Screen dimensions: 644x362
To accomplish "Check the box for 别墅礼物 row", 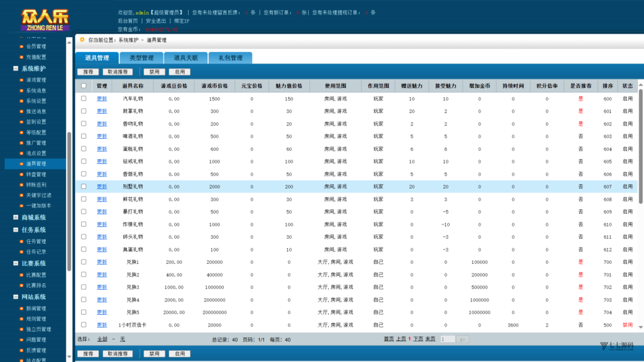I will click(x=84, y=186).
